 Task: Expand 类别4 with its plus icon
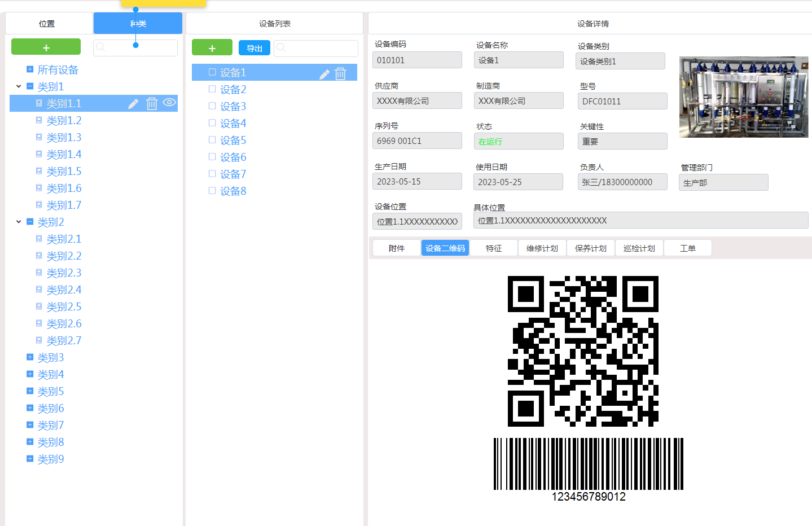click(x=30, y=374)
